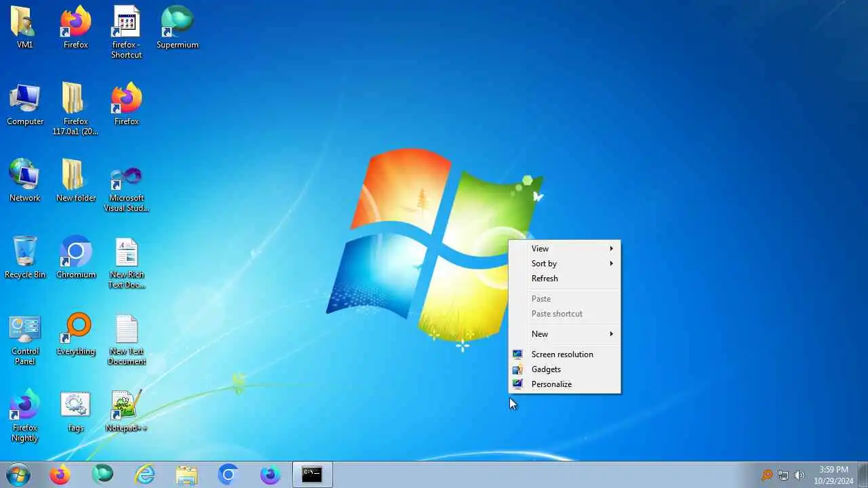The image size is (868, 488).
Task: Select the 'firefox - Shortcut' desktop icon
Action: point(127,33)
